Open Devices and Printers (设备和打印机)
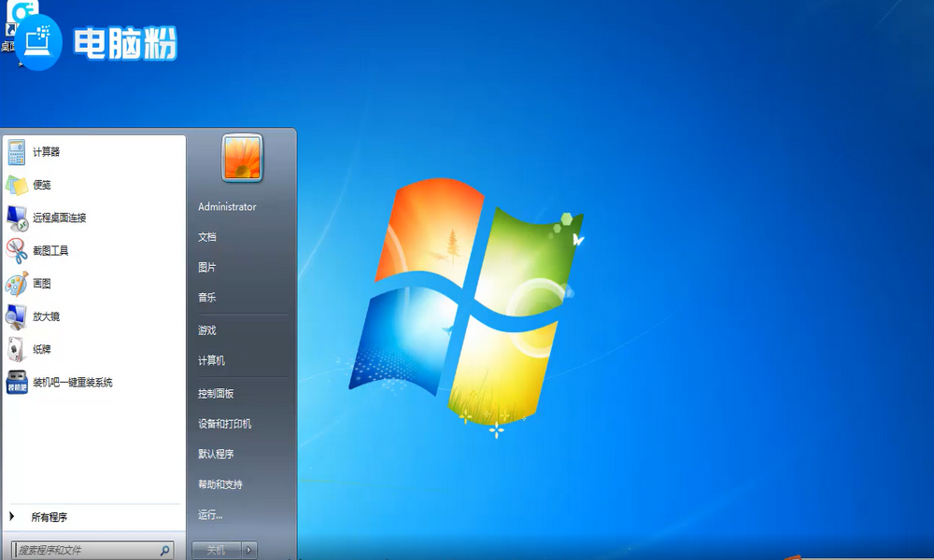 coord(224,424)
